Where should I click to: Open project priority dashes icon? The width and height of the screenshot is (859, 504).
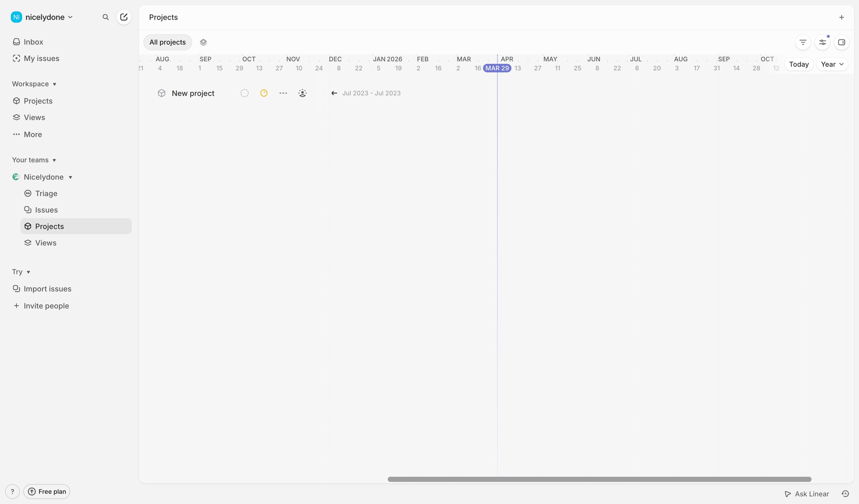tap(283, 93)
